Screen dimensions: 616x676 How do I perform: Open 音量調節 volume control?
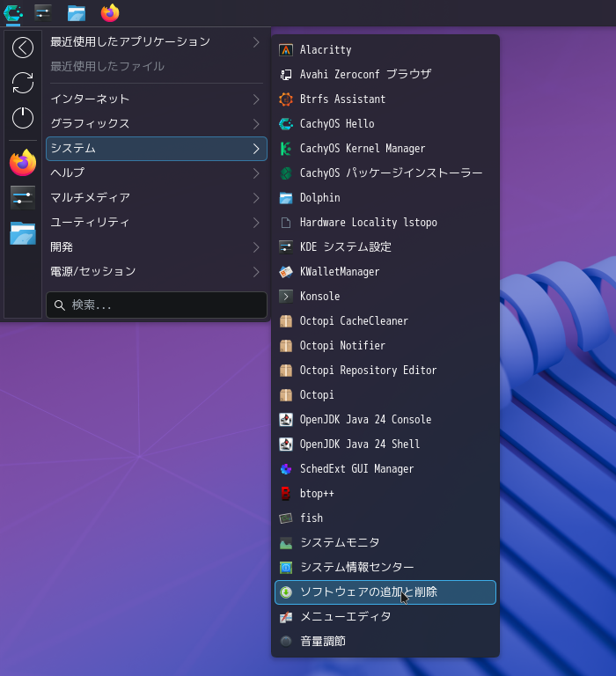tap(385, 642)
